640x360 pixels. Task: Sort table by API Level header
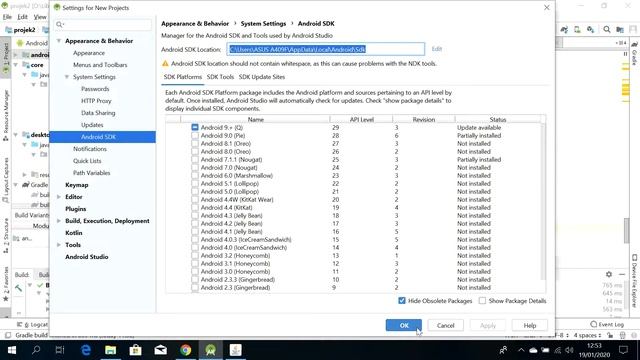tap(362, 120)
